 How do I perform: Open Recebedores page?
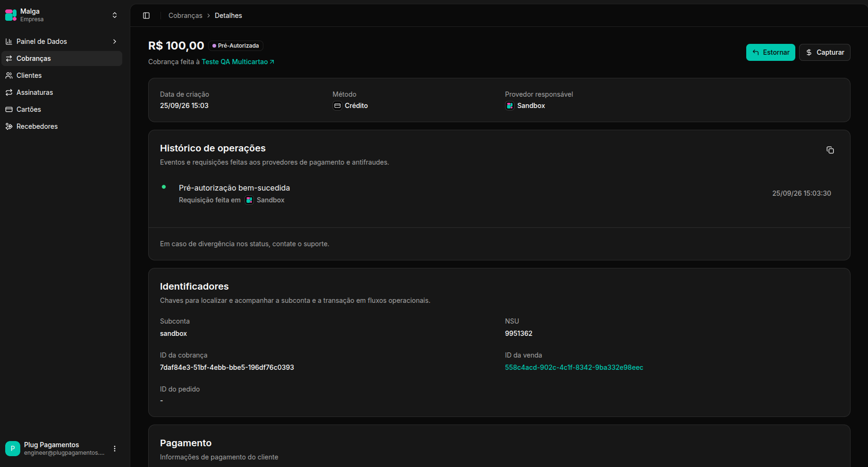coord(62,126)
